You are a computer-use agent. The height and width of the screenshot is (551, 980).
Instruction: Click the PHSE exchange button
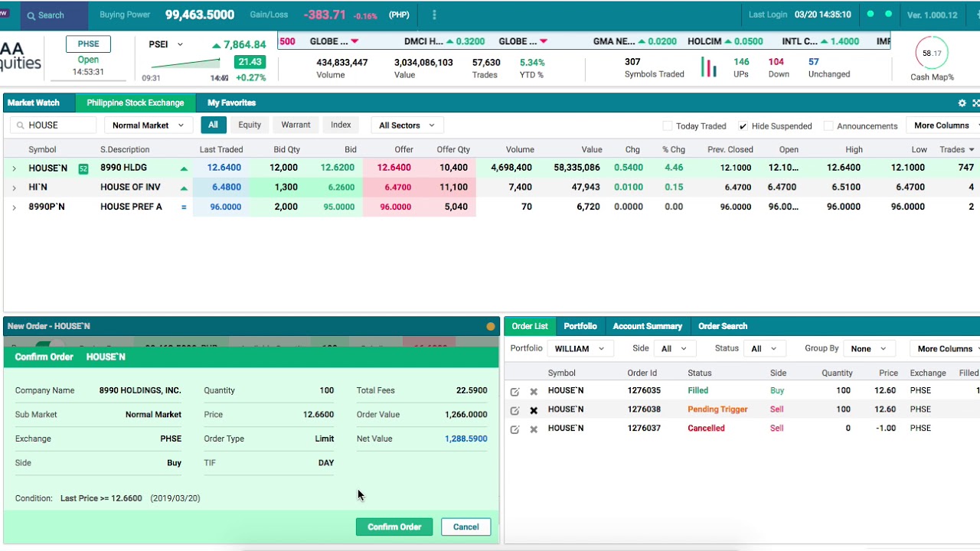88,44
